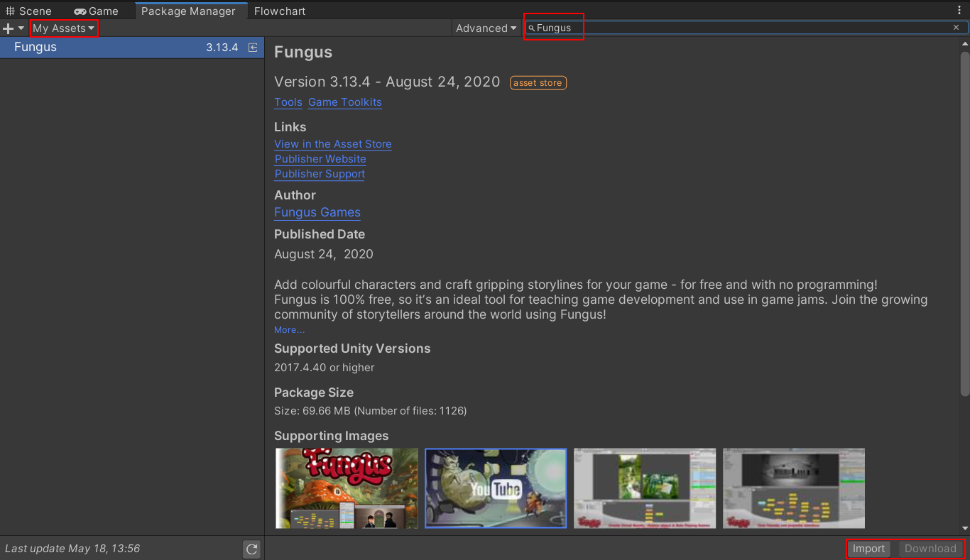This screenshot has height=560, width=970.
Task: Open the fourth grayscale supporting image
Action: (x=794, y=488)
